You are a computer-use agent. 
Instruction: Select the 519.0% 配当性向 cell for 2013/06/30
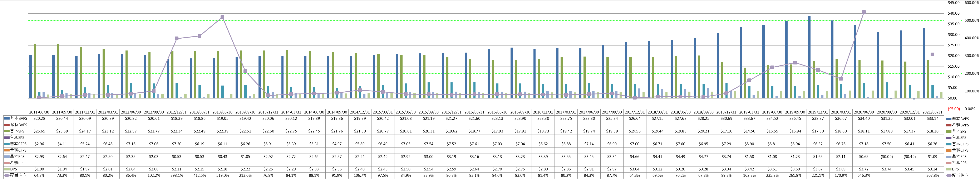click(x=223, y=176)
